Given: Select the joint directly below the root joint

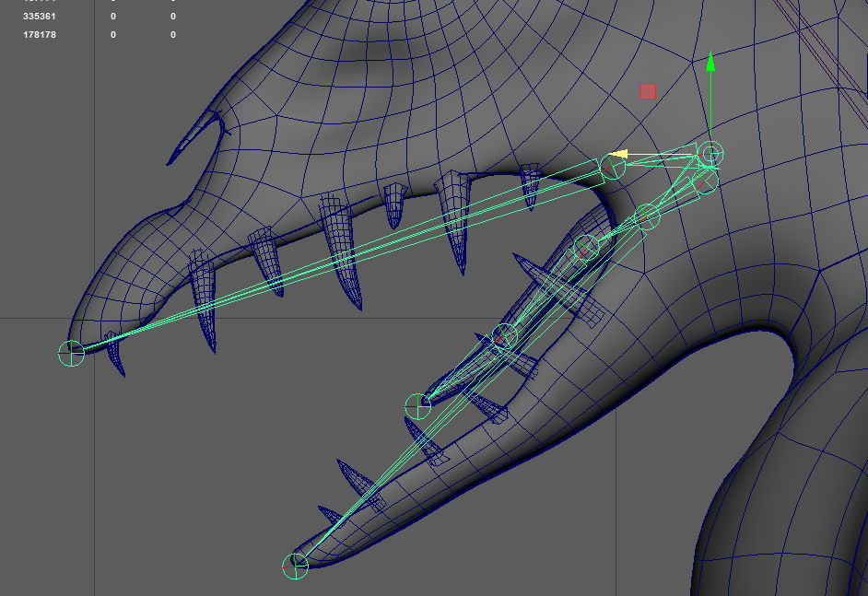Looking at the screenshot, I should tap(705, 181).
